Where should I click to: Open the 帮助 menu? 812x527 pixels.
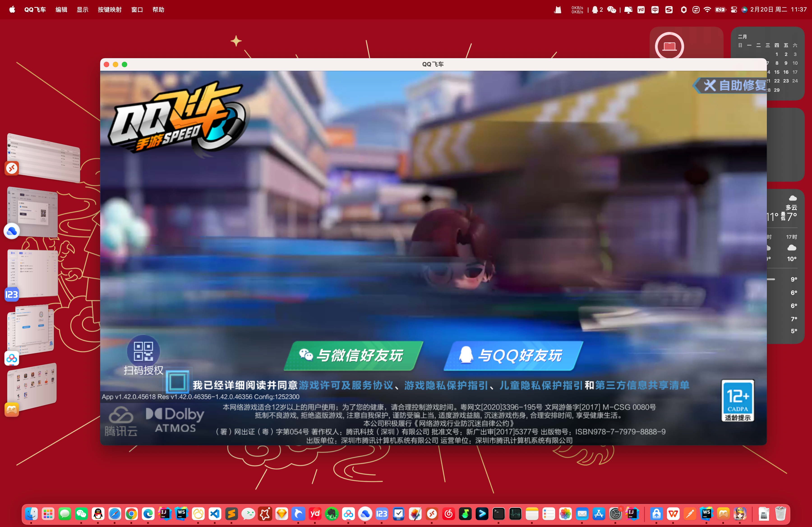158,9
